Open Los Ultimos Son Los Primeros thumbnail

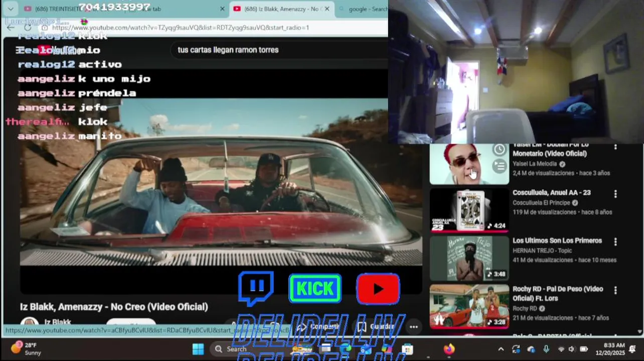coord(469,259)
